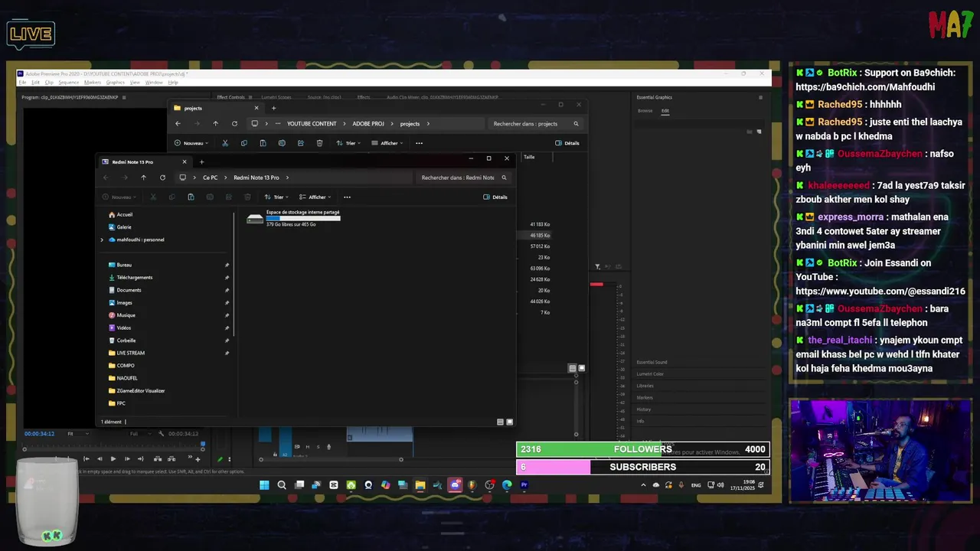The image size is (980, 551).
Task: Click the share icon in projects window toolbar
Action: pos(300,143)
